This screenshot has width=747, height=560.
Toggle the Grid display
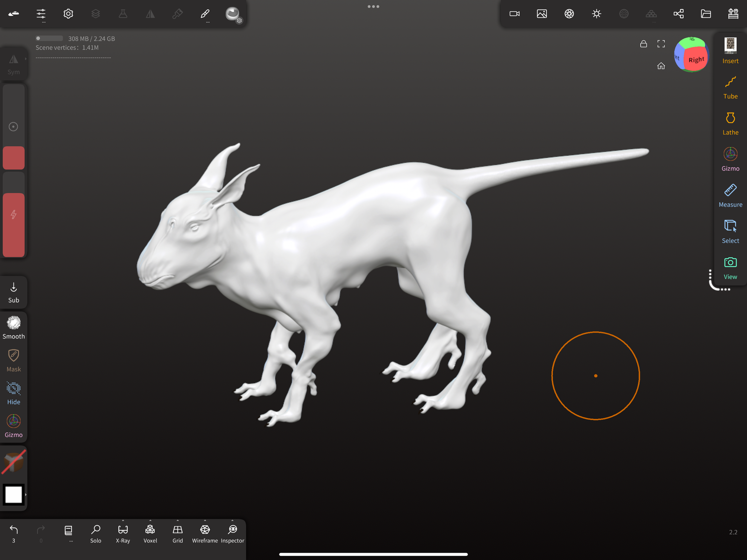(x=177, y=533)
